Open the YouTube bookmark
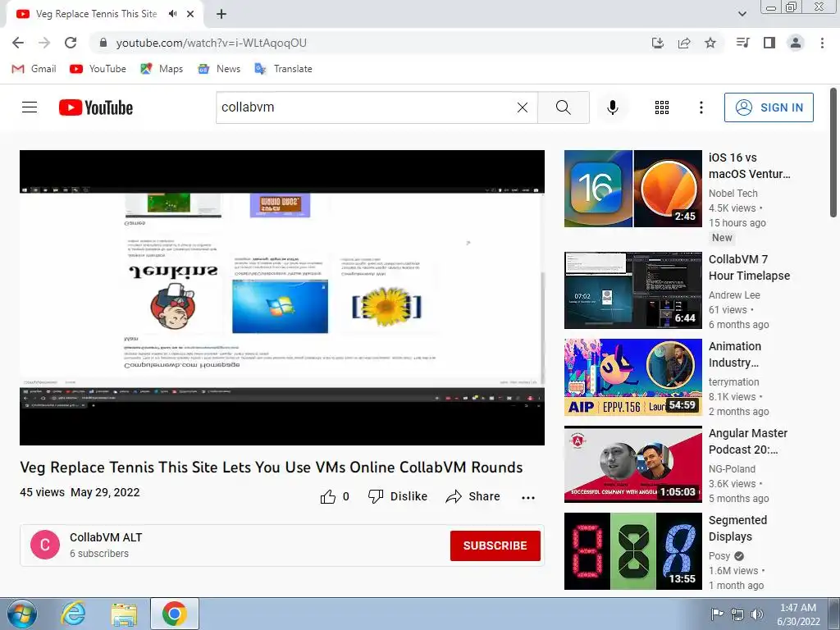840x630 pixels. pos(98,69)
